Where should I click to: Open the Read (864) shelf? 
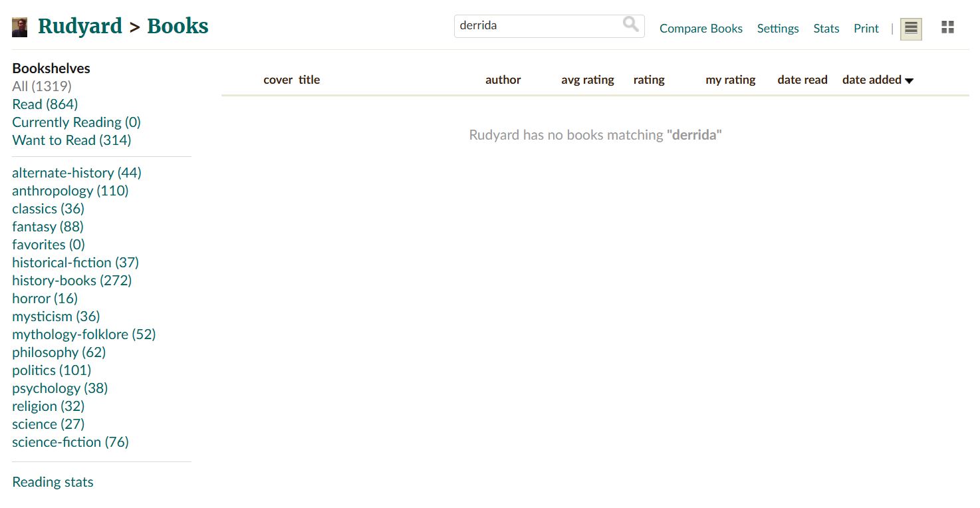[45, 104]
